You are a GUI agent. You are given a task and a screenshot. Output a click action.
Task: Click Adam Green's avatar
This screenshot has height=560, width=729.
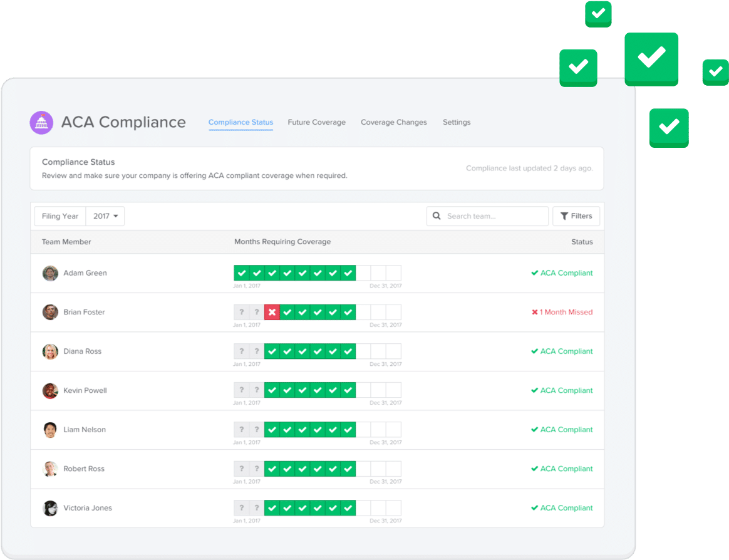pos(50,274)
